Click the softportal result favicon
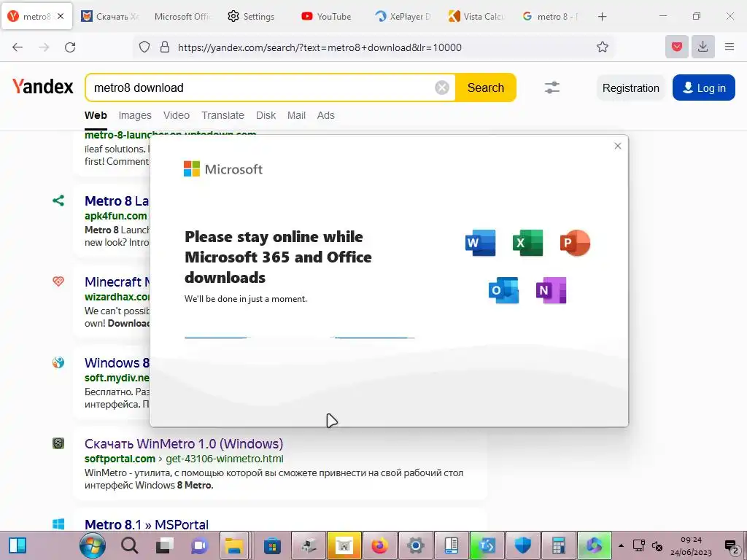Screen dimensions: 747x560 coord(58,443)
